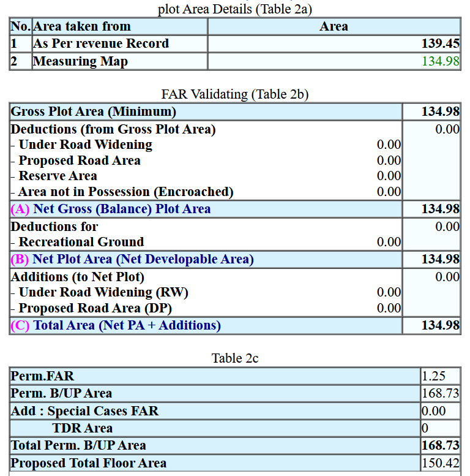Image resolution: width=470 pixels, height=476 pixels.
Task: Select the 0.00 for Under Road Widening (RW)
Action: (389, 292)
